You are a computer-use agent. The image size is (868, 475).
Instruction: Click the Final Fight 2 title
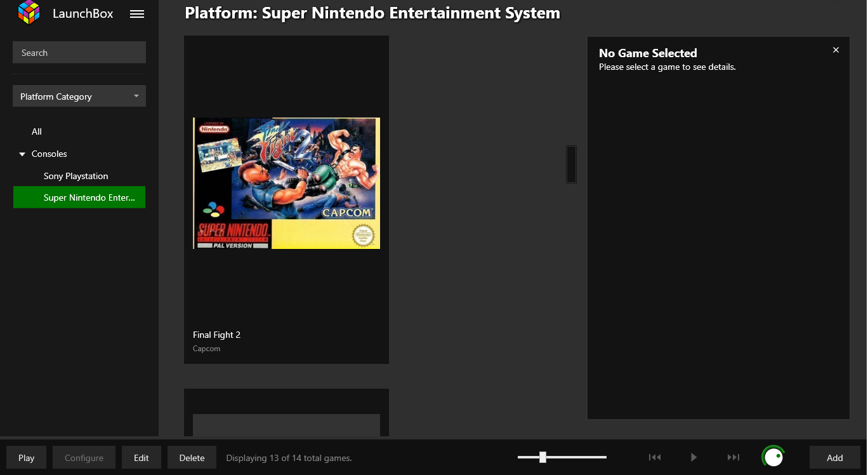click(x=216, y=335)
